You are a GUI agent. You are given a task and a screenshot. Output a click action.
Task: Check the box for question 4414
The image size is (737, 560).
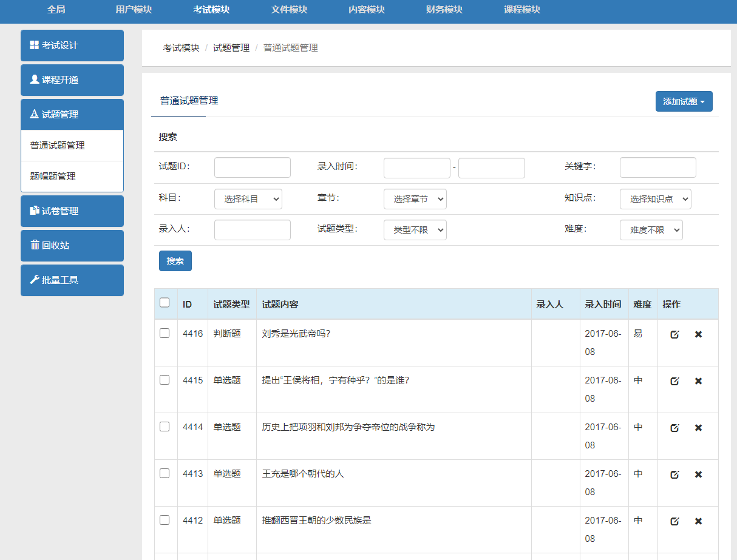[x=165, y=427]
